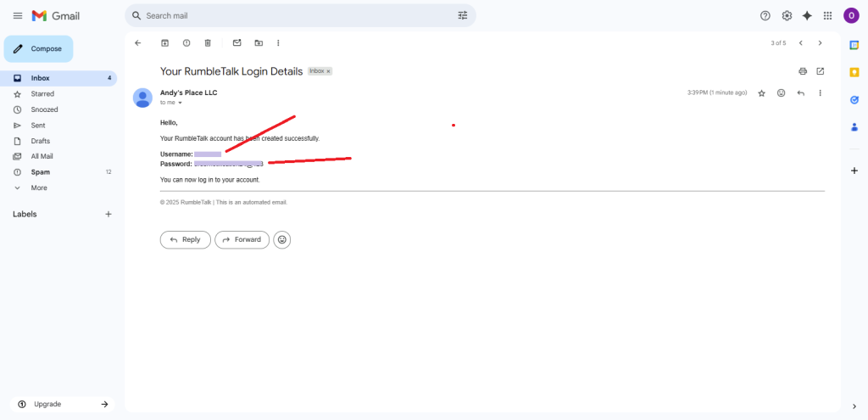Mark the email as unread
The width and height of the screenshot is (868, 420).
point(236,42)
